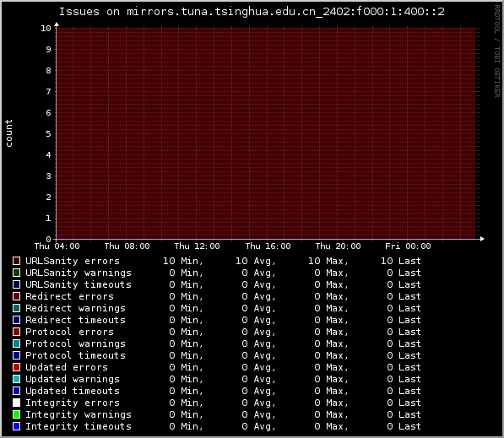Click the y-axis value 10 label
Viewport: 504px width, 438px height.
46,29
